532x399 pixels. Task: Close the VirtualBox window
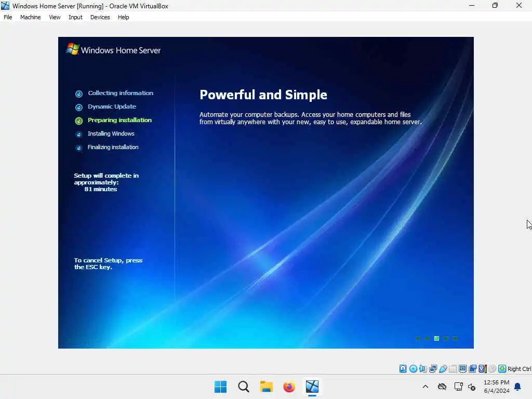[519, 5]
